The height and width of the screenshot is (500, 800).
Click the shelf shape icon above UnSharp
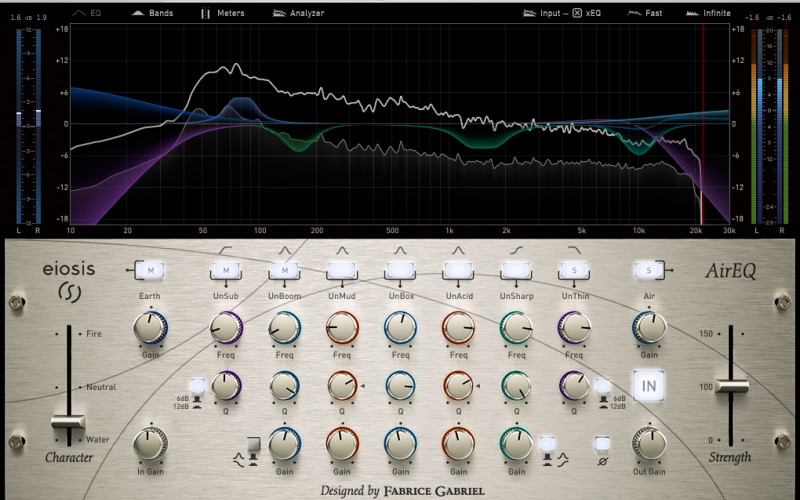point(516,250)
